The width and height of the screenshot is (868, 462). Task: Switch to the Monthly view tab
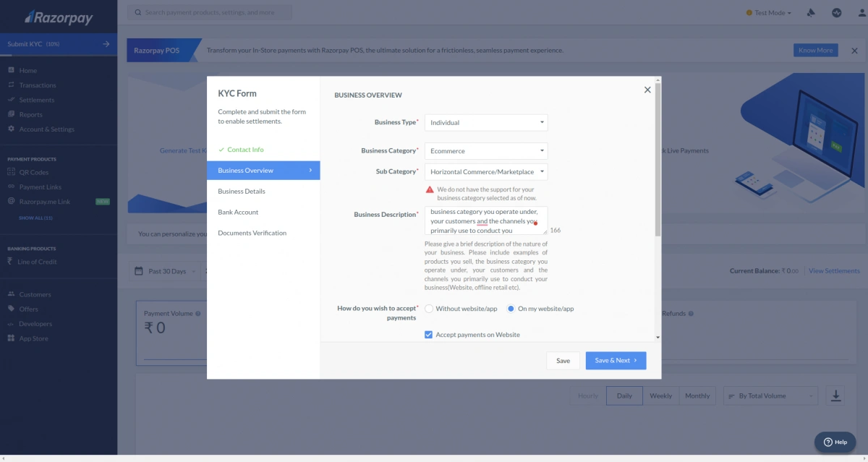tap(697, 395)
